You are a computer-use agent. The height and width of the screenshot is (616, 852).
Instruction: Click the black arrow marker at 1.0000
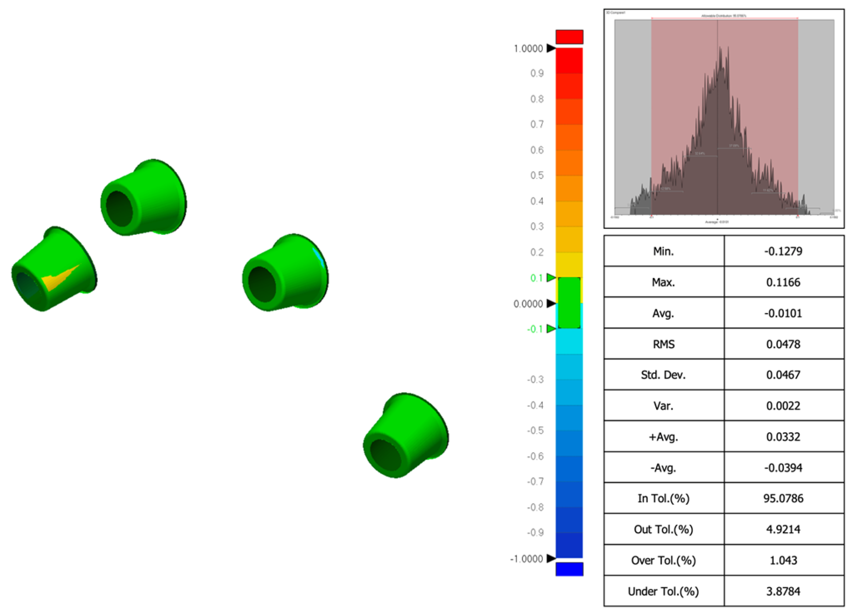click(x=551, y=48)
